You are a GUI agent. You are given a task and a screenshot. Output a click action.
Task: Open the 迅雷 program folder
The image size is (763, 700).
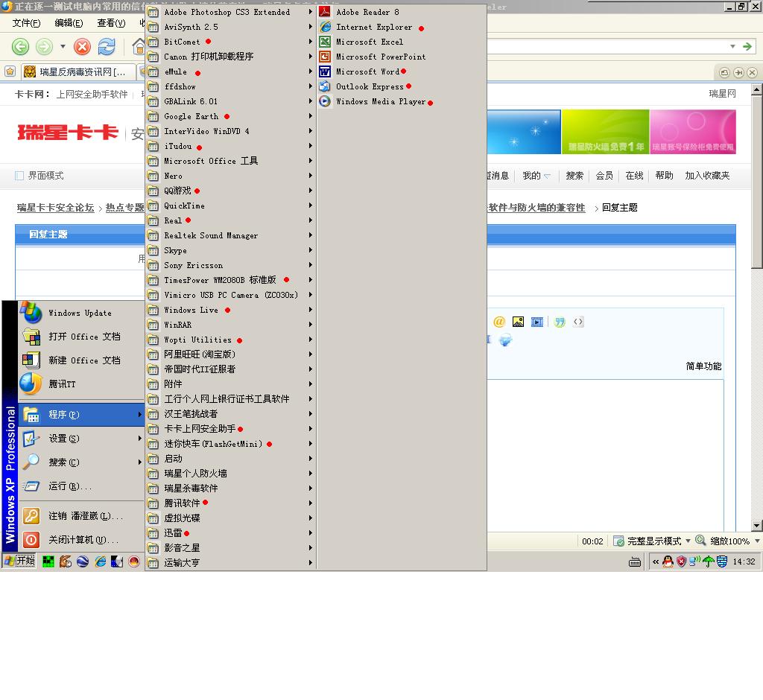click(231, 532)
